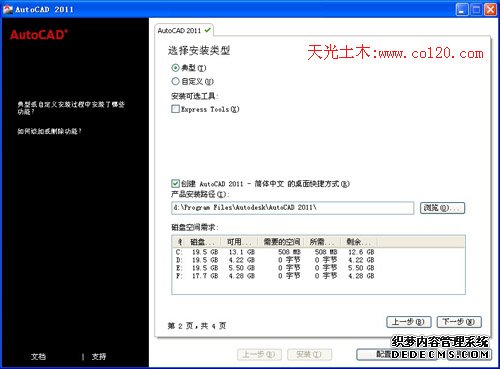Sort disk table by 可用 column header
500x369 pixels.
pyautogui.click(x=239, y=242)
